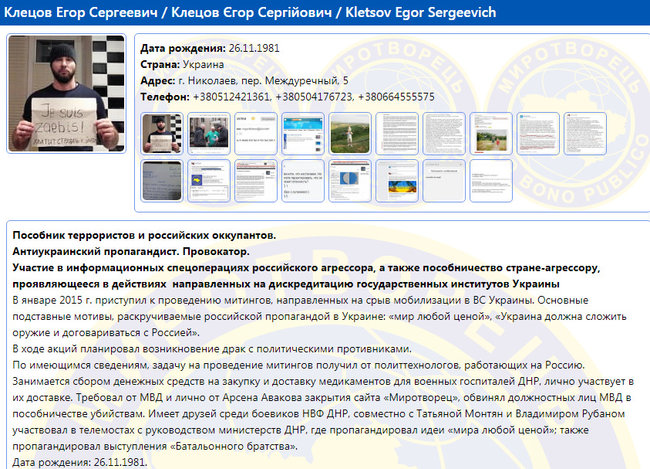Open third thumbnail in first gallery row
This screenshot has height=469, width=650.
[255, 134]
